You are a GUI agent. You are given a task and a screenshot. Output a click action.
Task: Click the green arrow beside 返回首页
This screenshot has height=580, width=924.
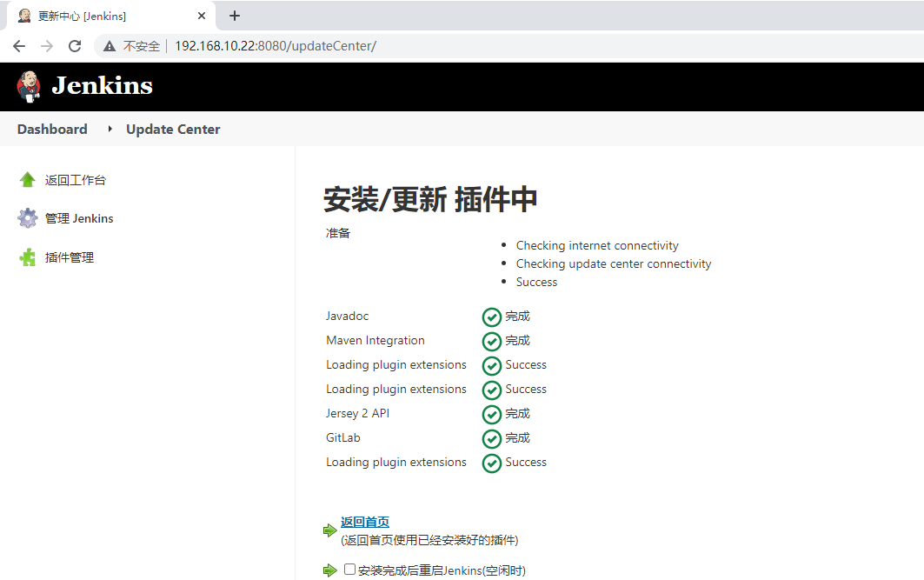(330, 530)
